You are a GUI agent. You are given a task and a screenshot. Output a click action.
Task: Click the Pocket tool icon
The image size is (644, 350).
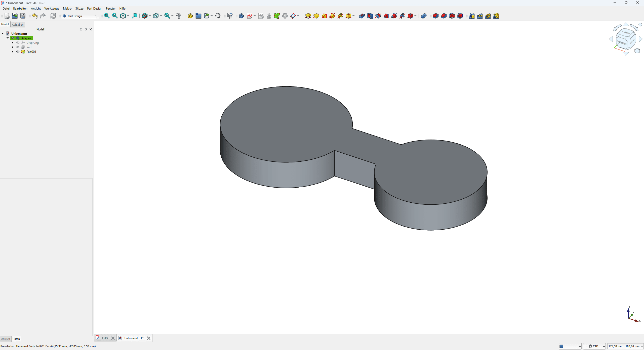point(362,16)
